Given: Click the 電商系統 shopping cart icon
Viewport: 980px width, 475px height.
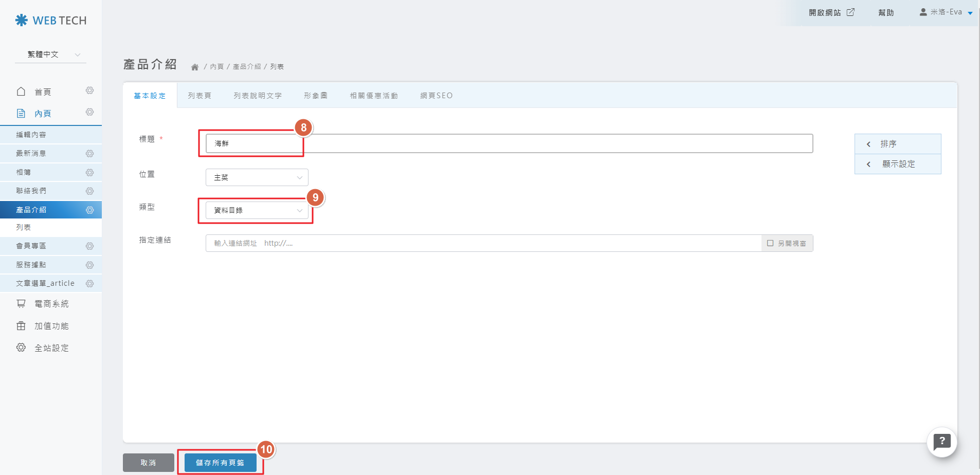Looking at the screenshot, I should 21,304.
